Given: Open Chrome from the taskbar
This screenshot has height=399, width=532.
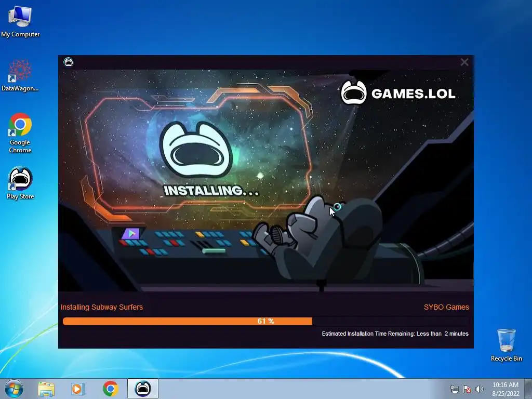Looking at the screenshot, I should (x=110, y=389).
